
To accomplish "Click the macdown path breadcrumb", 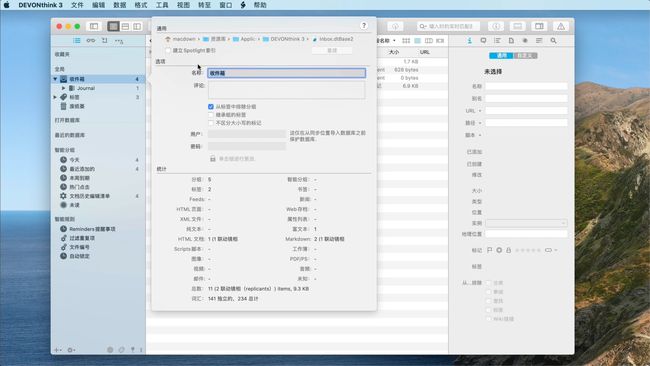I will pyautogui.click(x=180, y=39).
